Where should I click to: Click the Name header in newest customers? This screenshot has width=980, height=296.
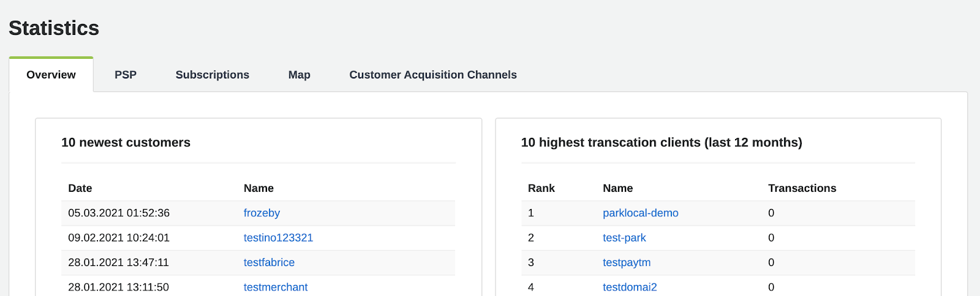(258, 188)
